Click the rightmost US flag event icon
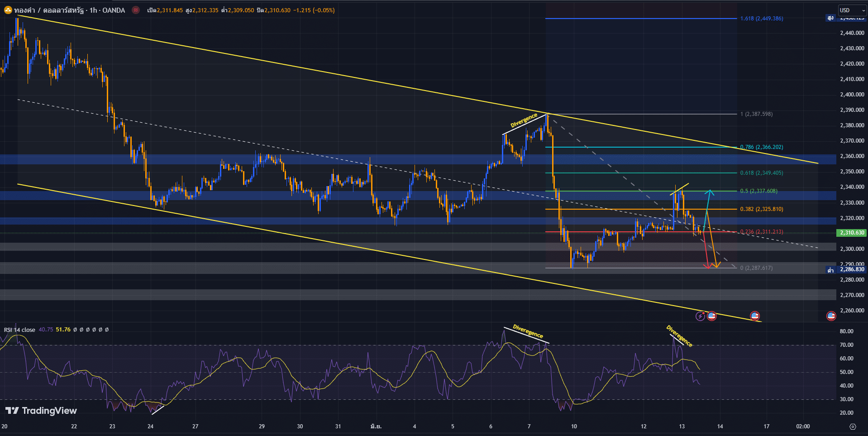This screenshot has width=868, height=436. [x=831, y=316]
